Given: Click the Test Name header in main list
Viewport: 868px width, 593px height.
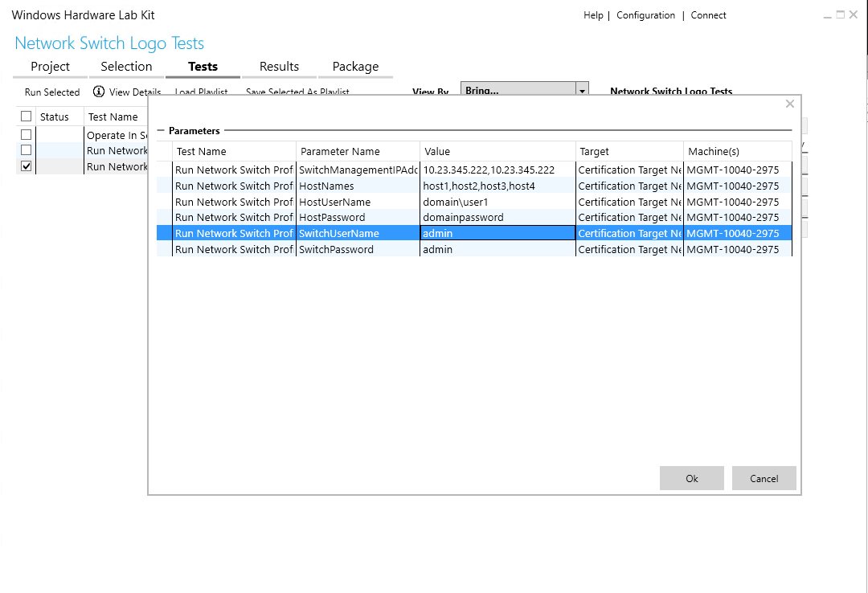Looking at the screenshot, I should click(x=116, y=117).
